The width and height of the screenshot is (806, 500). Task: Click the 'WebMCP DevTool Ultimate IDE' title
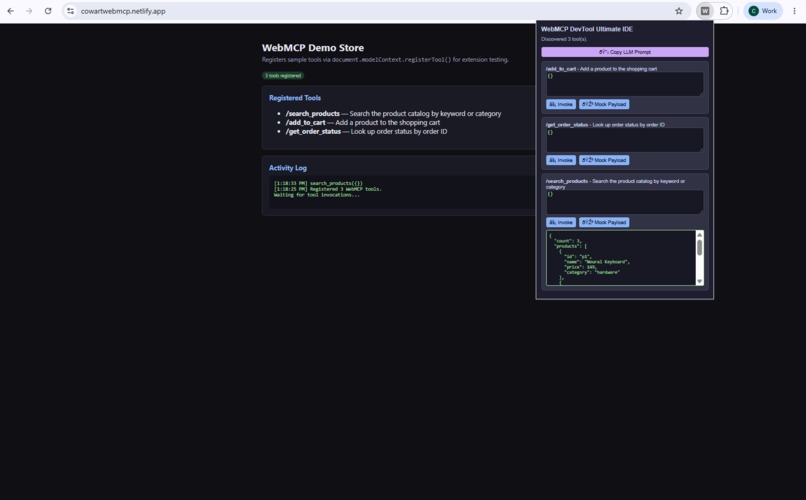tap(587, 29)
